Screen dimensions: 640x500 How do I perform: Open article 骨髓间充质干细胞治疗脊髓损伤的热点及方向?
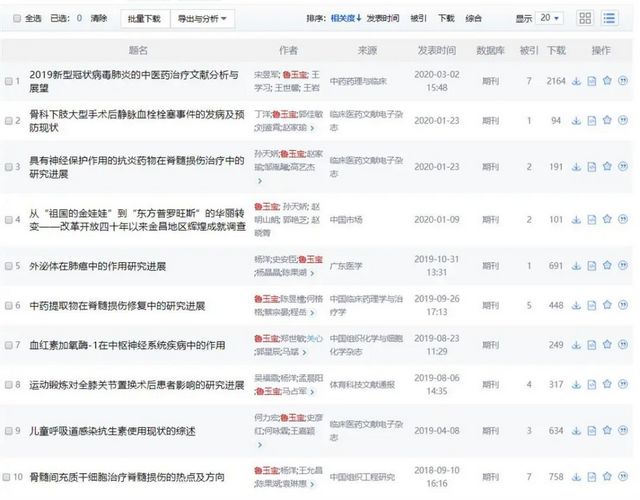127,477
